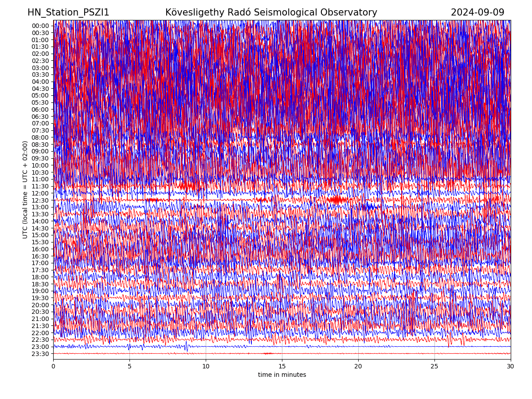
Task: Click the 09:00 time label
Action: (x=40, y=151)
